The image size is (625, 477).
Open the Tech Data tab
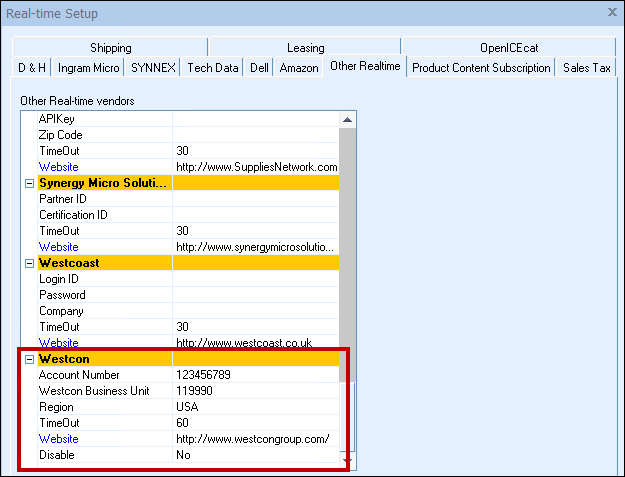[213, 68]
